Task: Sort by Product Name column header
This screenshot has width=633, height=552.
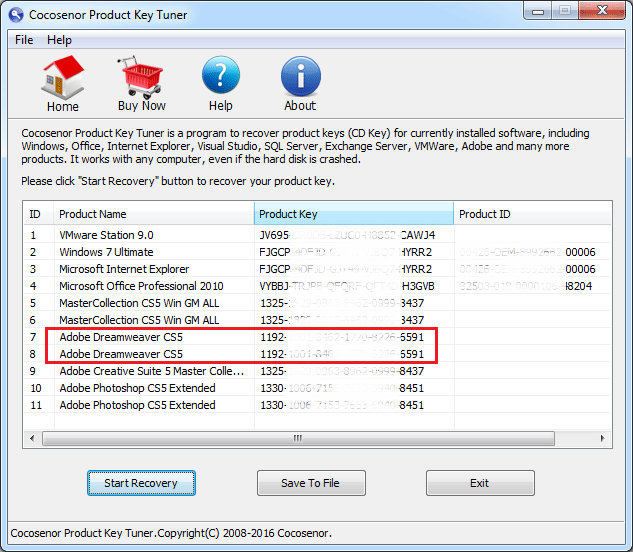Action: (x=154, y=214)
